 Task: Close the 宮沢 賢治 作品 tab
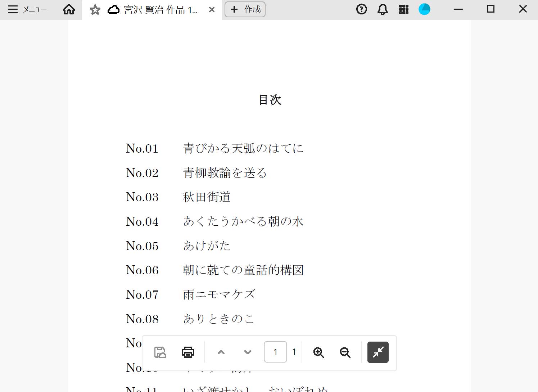(x=212, y=10)
